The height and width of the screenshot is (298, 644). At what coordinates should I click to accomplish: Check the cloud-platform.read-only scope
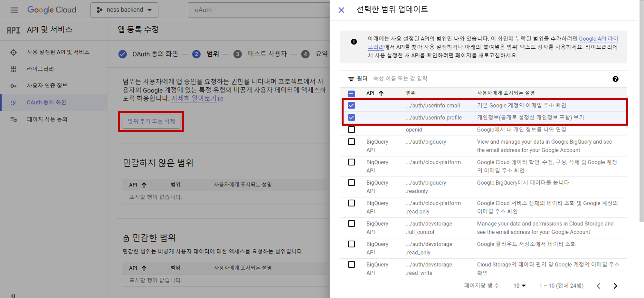coord(351,203)
